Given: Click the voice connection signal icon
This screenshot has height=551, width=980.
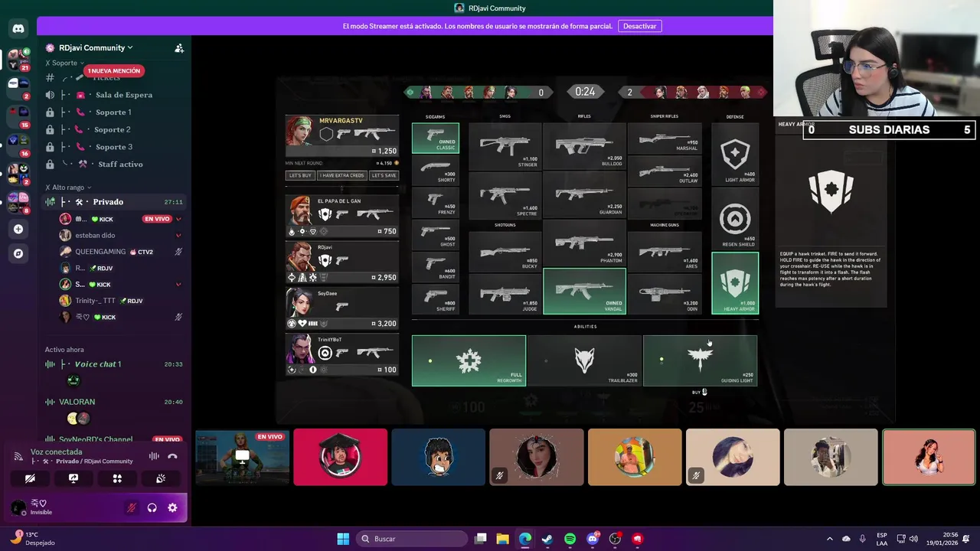Looking at the screenshot, I should pyautogui.click(x=18, y=456).
